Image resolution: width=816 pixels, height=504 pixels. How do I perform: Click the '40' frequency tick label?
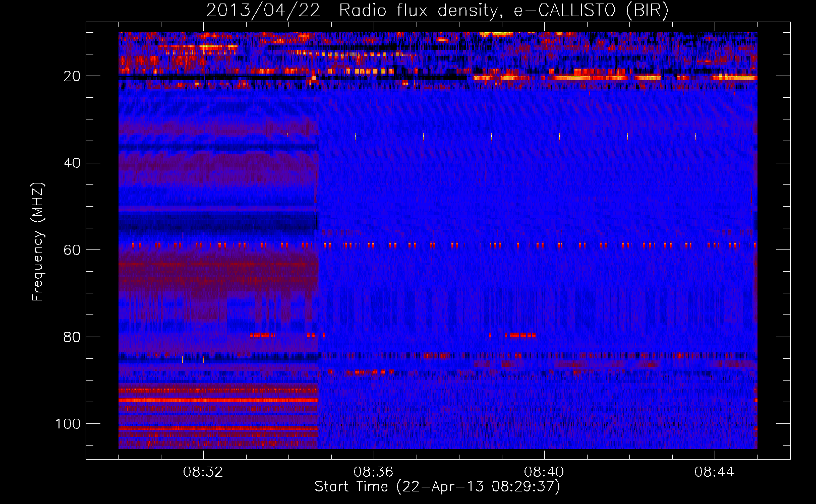(x=72, y=163)
